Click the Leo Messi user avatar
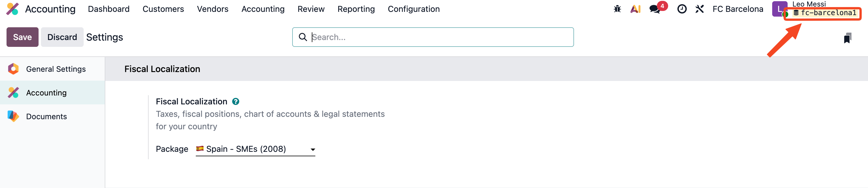The image size is (868, 188). [779, 9]
